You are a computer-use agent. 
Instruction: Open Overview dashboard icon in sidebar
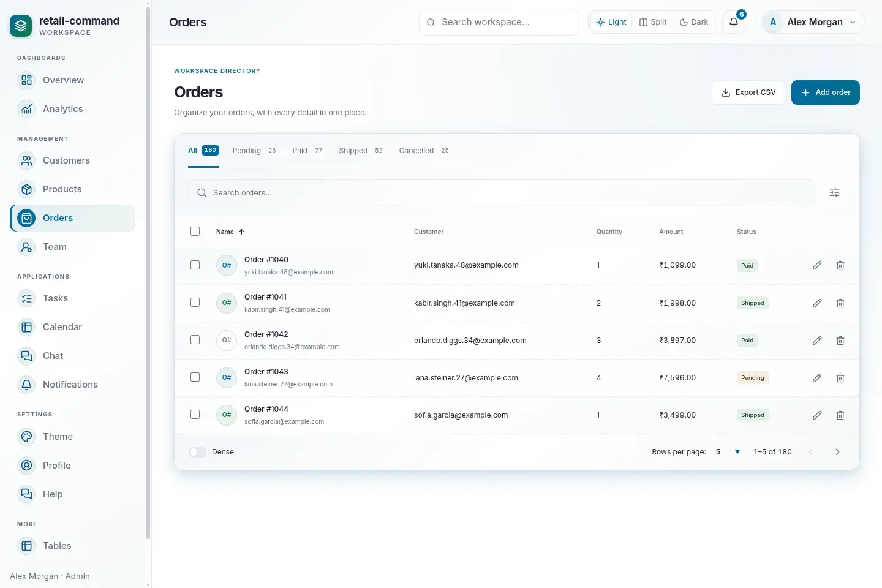[x=26, y=80]
